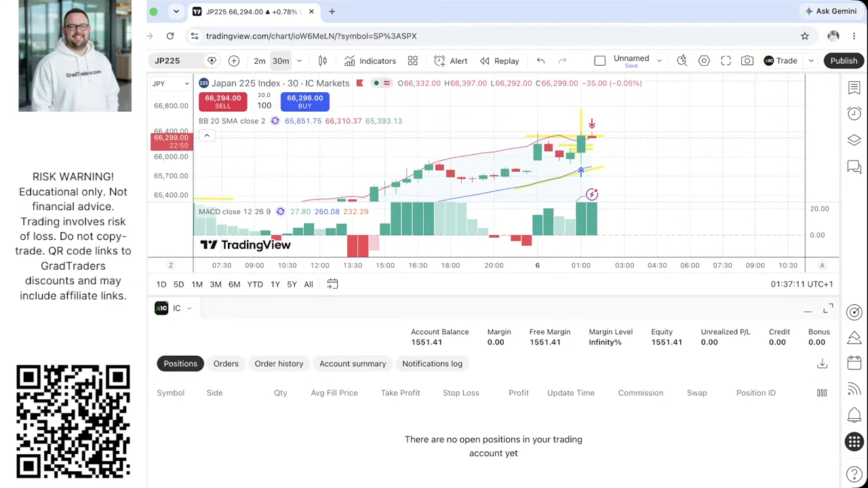
Task: Open the object tree layers icon
Action: pyautogui.click(x=854, y=140)
